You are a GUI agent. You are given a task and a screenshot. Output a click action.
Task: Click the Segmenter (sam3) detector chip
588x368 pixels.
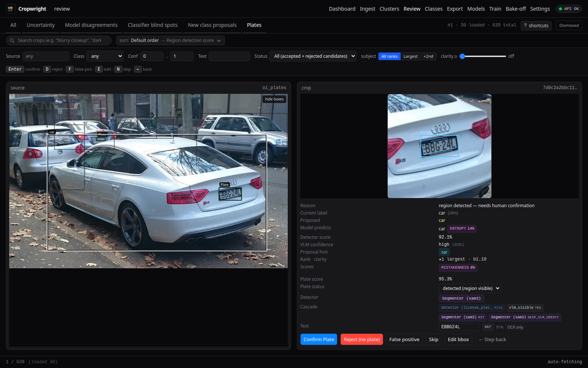coord(461,298)
